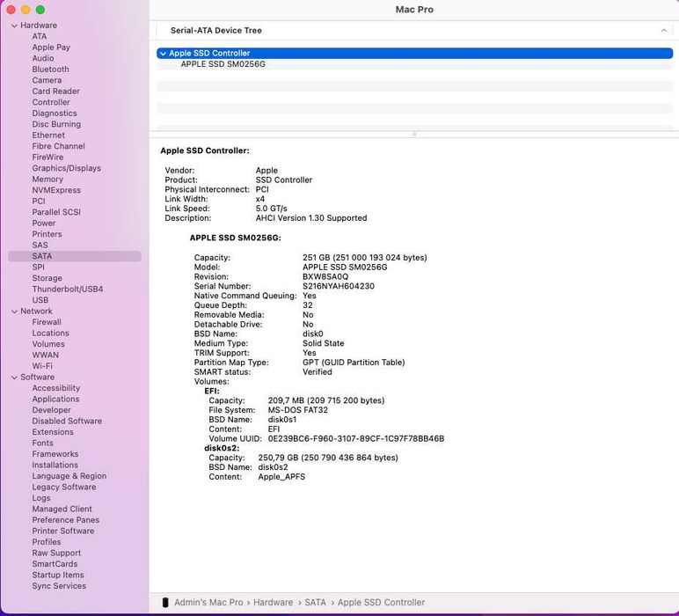Select Camera in the sidebar
Viewport: 679px width, 616px height.
pos(47,80)
